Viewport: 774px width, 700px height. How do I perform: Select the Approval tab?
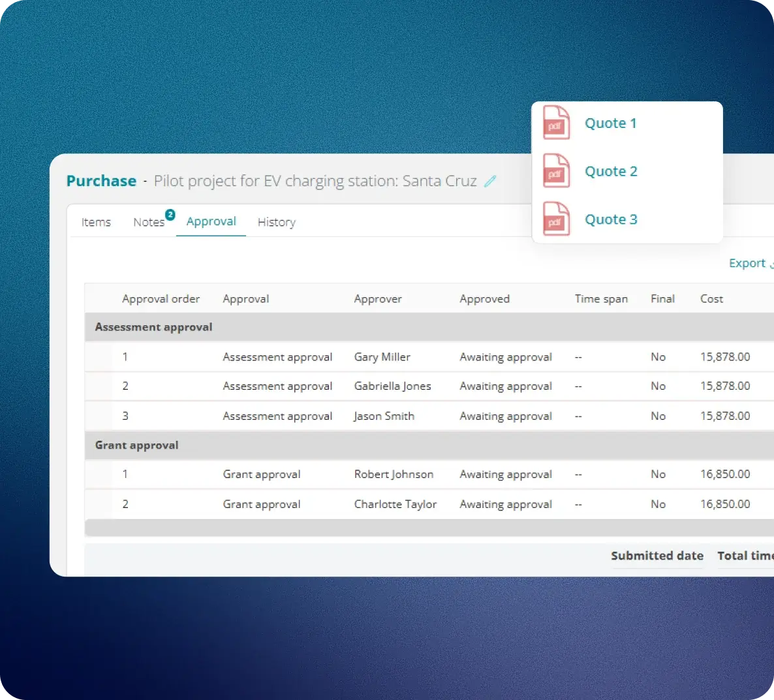(211, 221)
